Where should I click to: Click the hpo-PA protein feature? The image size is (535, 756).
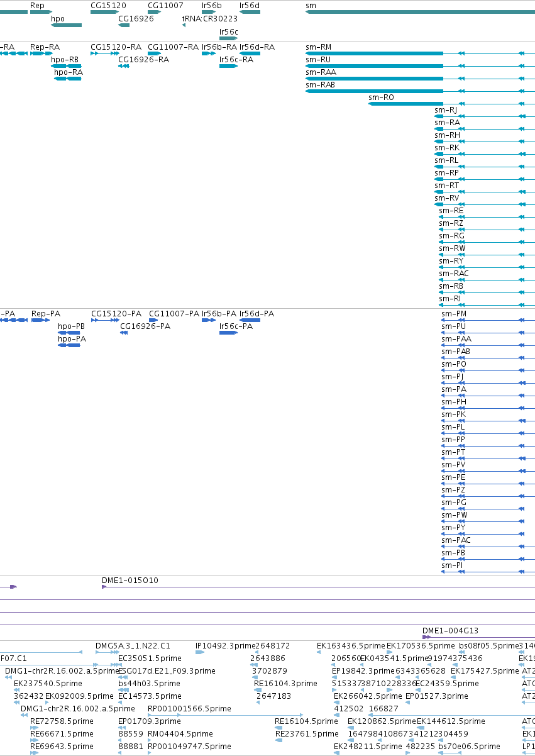pyautogui.click(x=69, y=345)
